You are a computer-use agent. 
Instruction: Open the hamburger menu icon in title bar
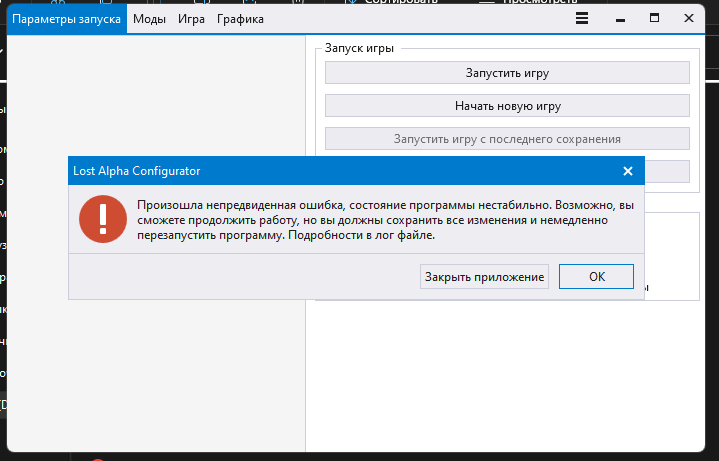(x=582, y=18)
